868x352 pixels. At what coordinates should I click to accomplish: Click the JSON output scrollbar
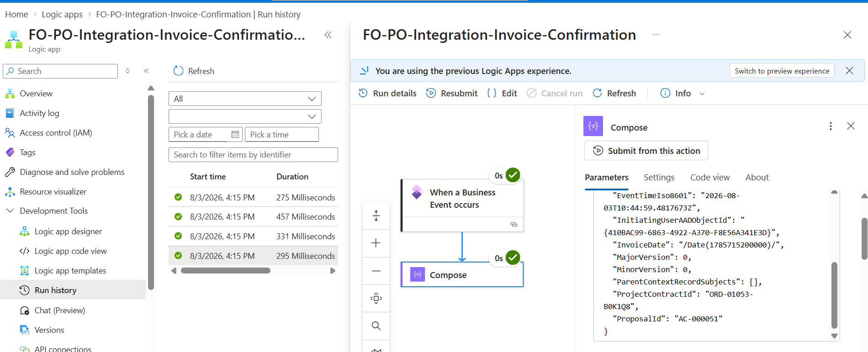click(x=834, y=295)
